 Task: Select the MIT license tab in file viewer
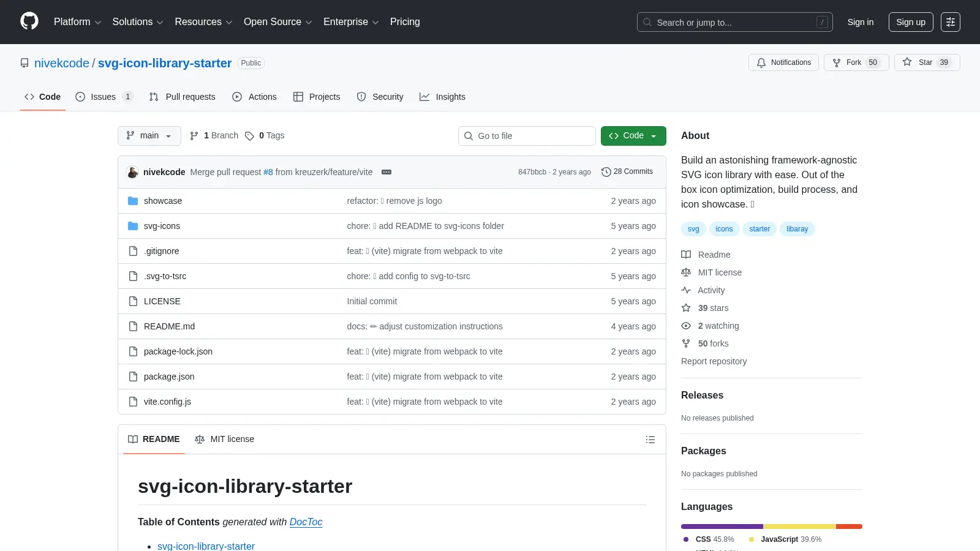pyautogui.click(x=224, y=439)
